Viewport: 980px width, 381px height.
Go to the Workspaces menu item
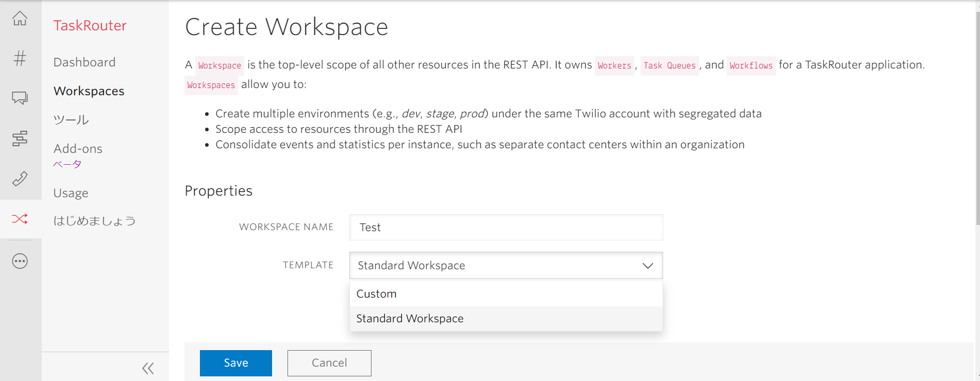89,91
